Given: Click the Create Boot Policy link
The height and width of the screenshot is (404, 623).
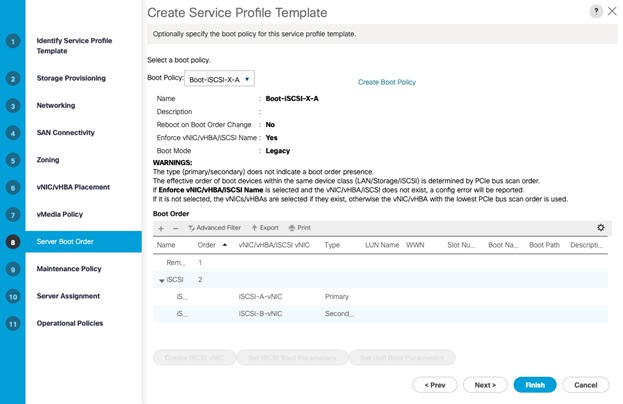Looking at the screenshot, I should pos(387,82).
